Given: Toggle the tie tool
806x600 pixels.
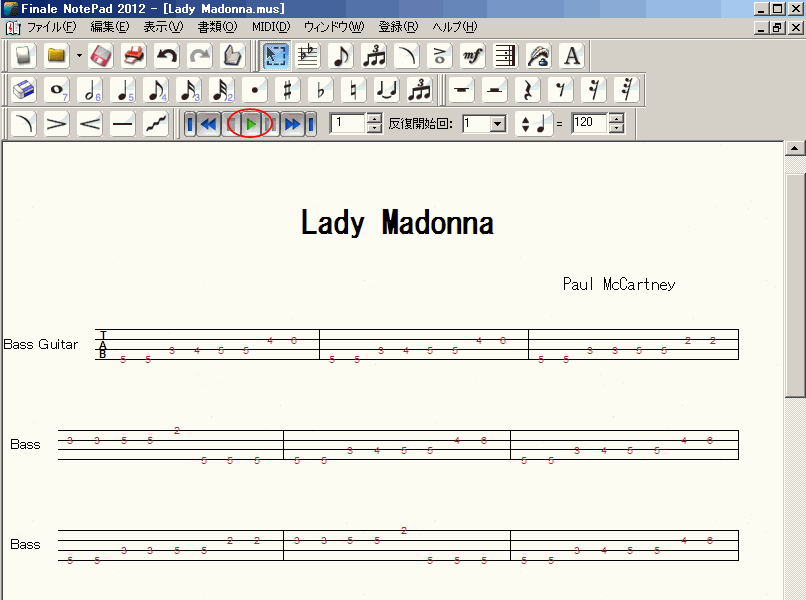Looking at the screenshot, I should pyautogui.click(x=386, y=90).
